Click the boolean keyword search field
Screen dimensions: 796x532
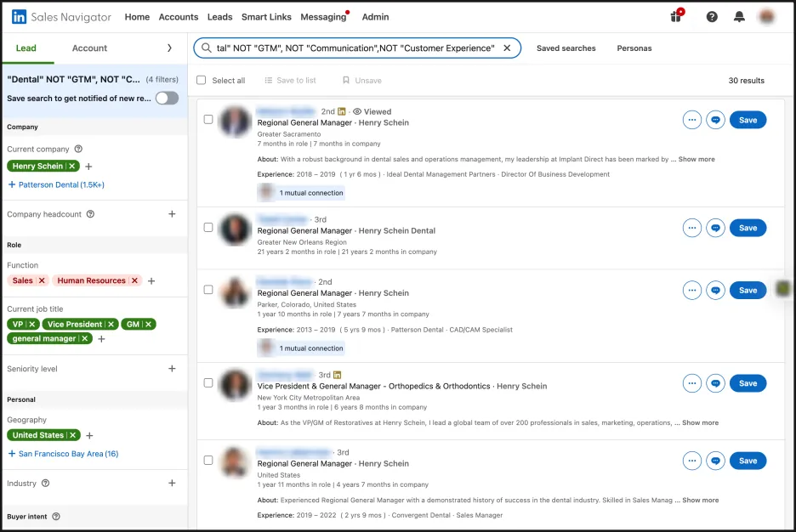(355, 48)
